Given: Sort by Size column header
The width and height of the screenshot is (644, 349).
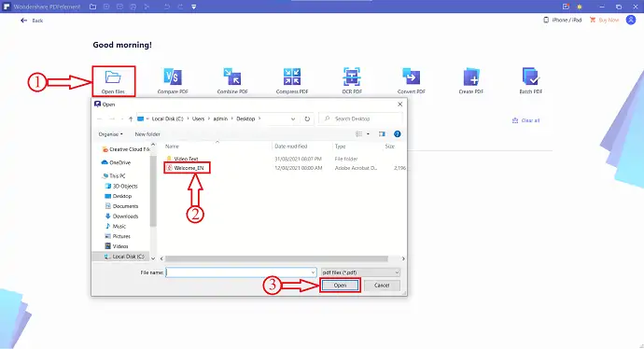Looking at the screenshot, I should click(390, 147).
